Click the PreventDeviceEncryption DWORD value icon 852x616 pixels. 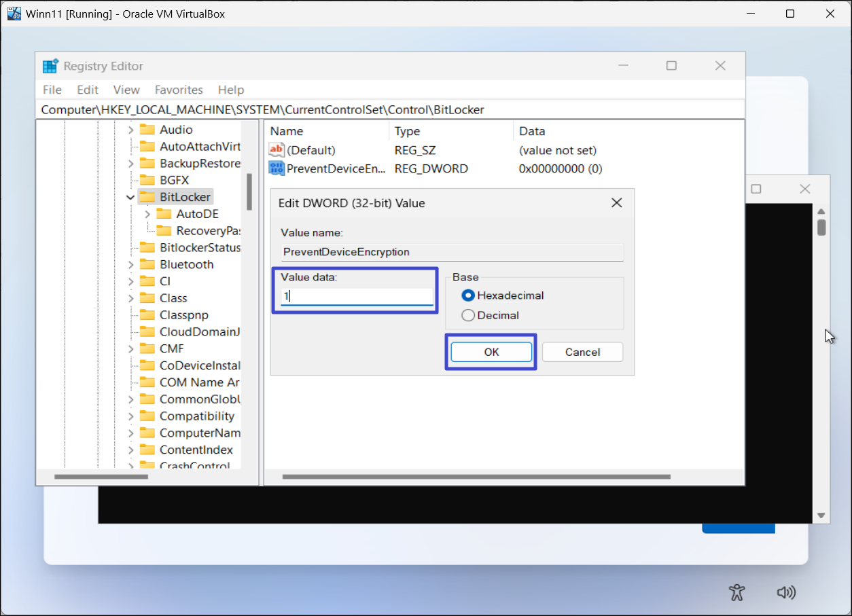pyautogui.click(x=277, y=168)
